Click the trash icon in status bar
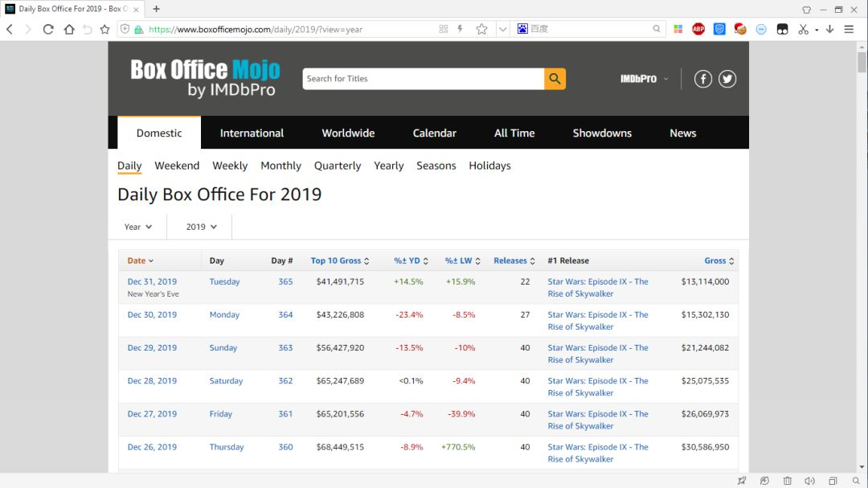This screenshot has height=488, width=868. (788, 481)
